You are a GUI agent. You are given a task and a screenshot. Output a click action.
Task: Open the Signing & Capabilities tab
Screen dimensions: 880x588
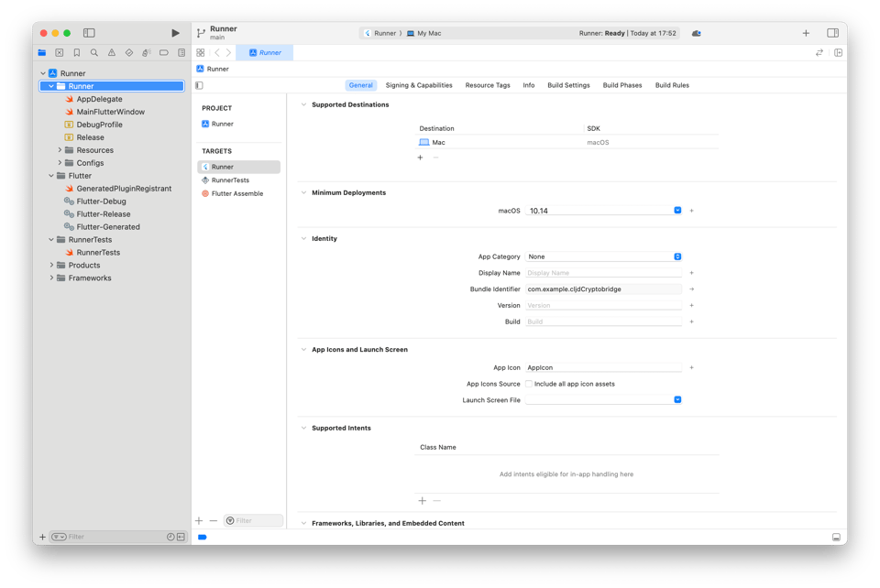pos(419,85)
